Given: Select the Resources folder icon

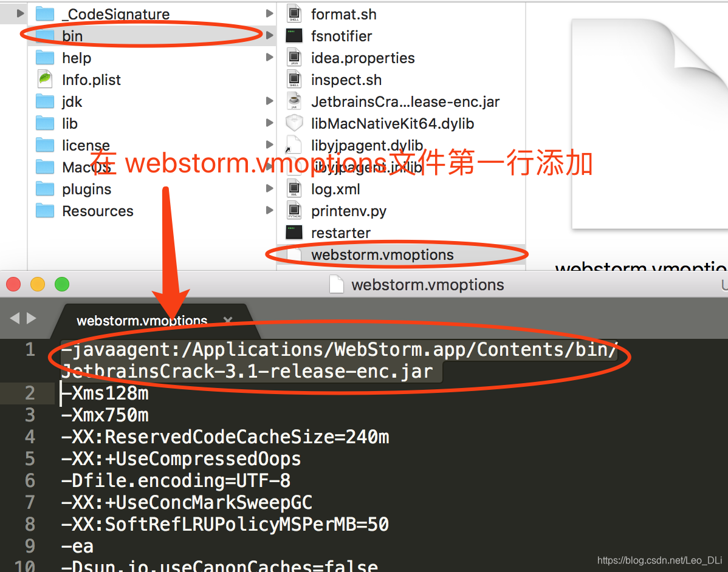Looking at the screenshot, I should (x=45, y=211).
